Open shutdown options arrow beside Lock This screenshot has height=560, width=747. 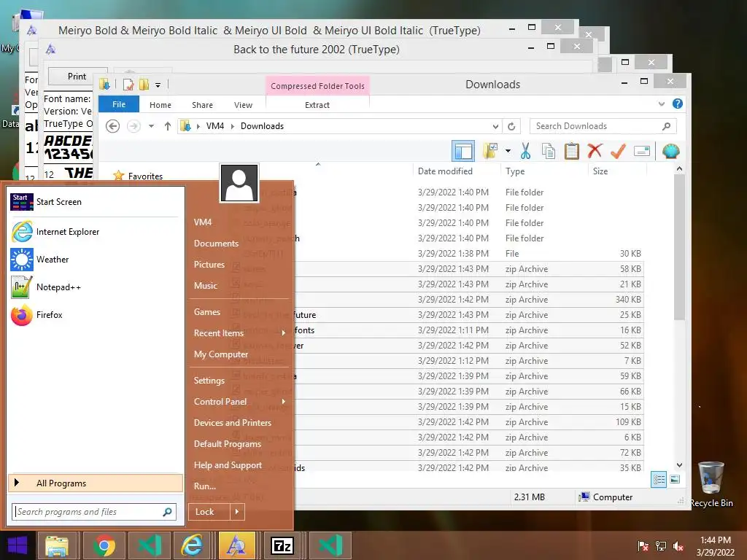[x=237, y=512]
